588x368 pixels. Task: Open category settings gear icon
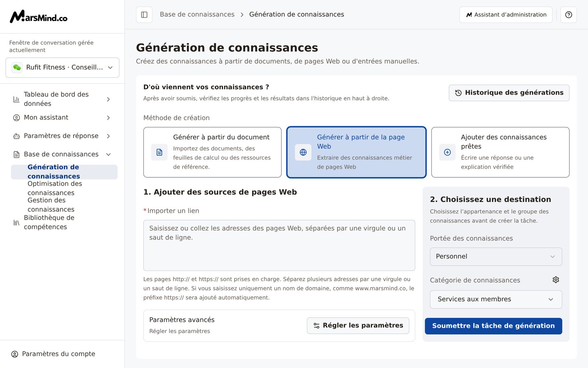556,280
